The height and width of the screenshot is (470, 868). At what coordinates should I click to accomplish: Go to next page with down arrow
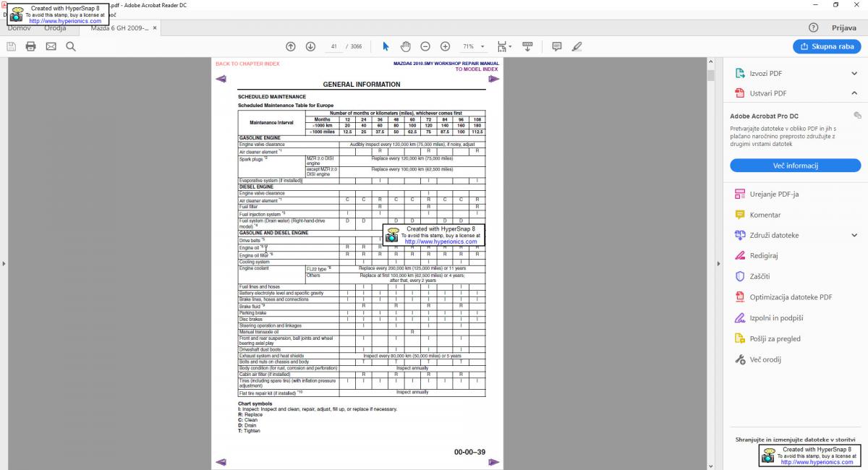pyautogui.click(x=310, y=46)
